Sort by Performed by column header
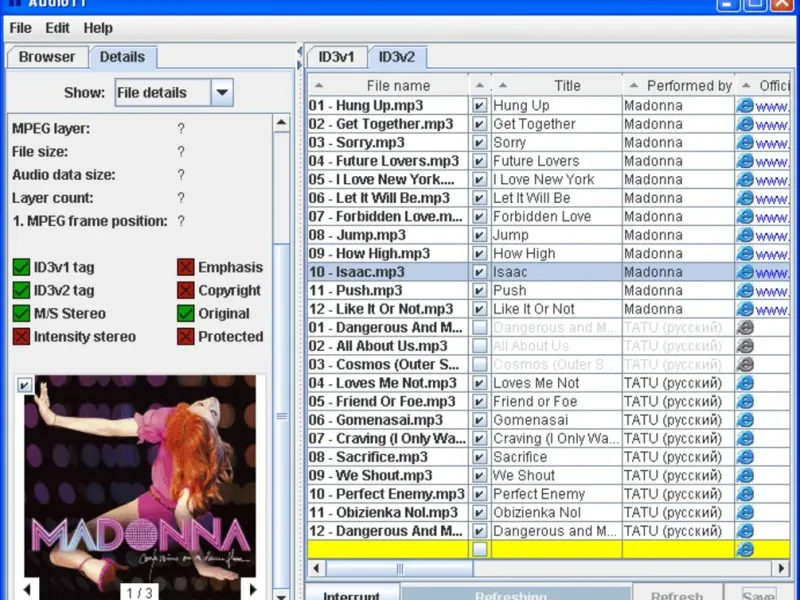The image size is (800, 600). pyautogui.click(x=679, y=85)
